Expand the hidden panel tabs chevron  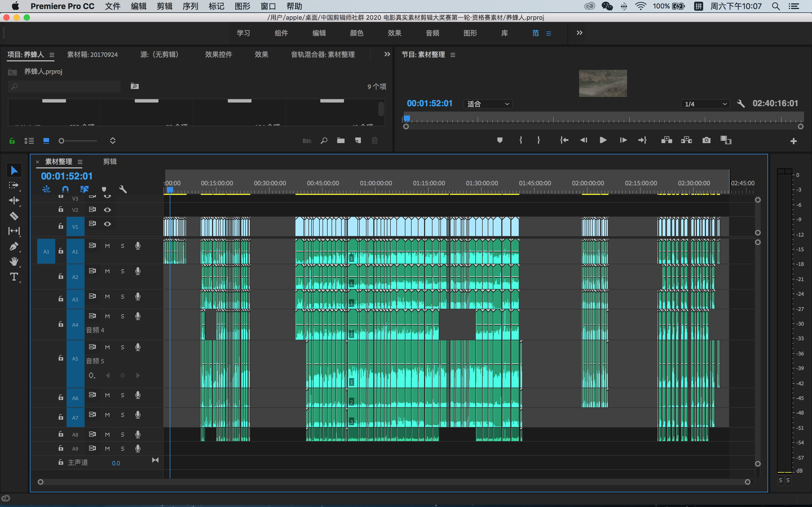[387, 54]
